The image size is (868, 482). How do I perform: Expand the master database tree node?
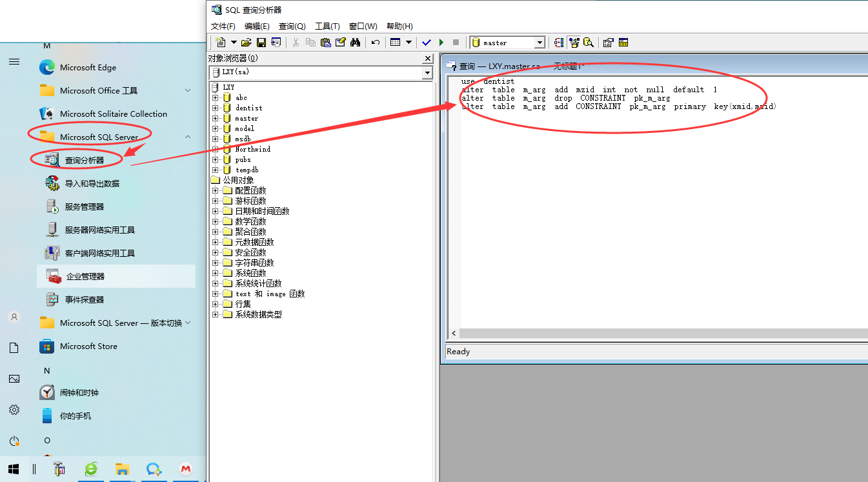click(x=216, y=118)
